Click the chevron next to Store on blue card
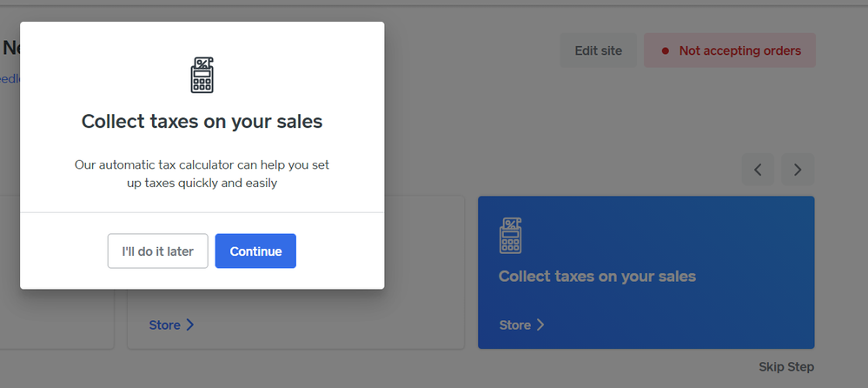The width and height of the screenshot is (868, 388). point(540,324)
